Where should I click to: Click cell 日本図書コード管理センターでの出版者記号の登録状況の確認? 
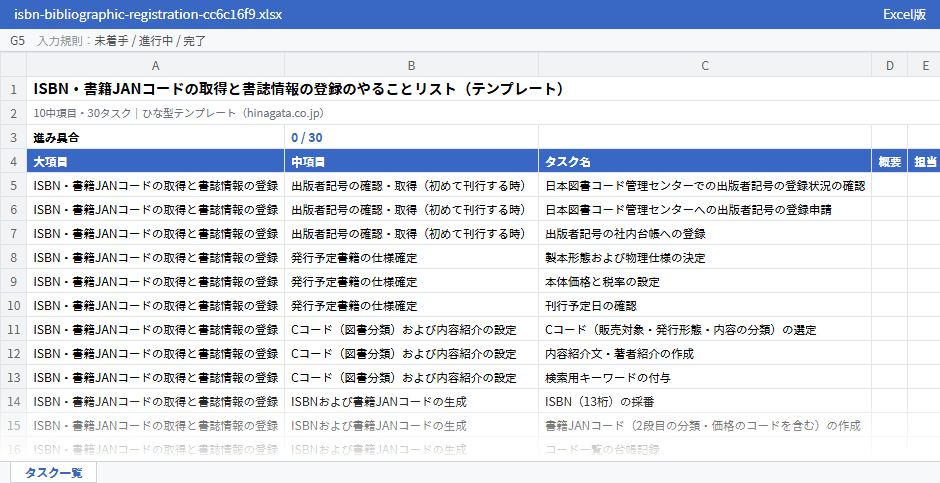pos(705,185)
